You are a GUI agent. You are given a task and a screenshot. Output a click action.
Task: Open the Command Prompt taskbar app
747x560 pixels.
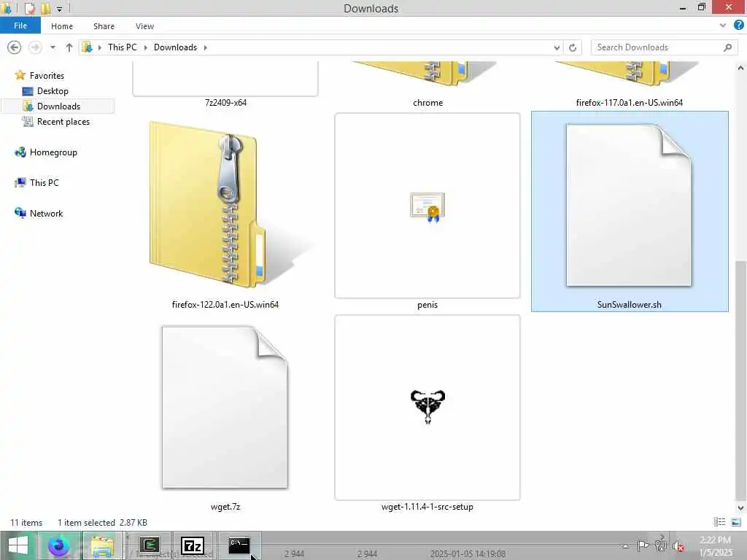click(x=239, y=545)
